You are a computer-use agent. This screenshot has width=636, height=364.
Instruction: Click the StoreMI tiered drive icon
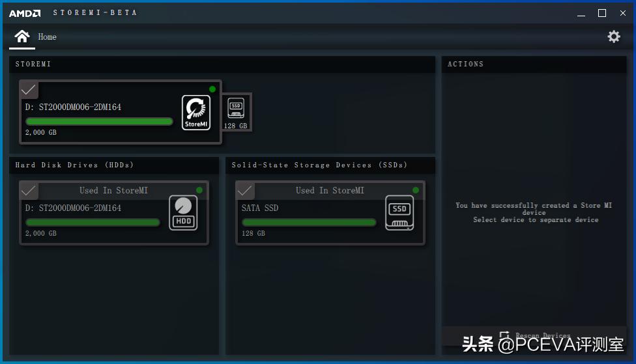pos(196,112)
